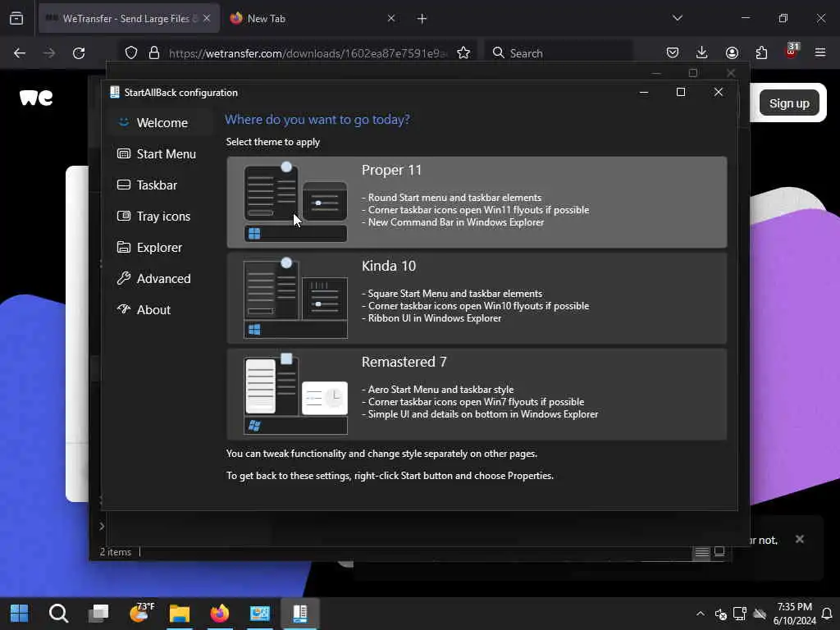Screen dimensions: 840x630
Task: Switch to Firefox on the taskbar
Action: [x=220, y=614]
